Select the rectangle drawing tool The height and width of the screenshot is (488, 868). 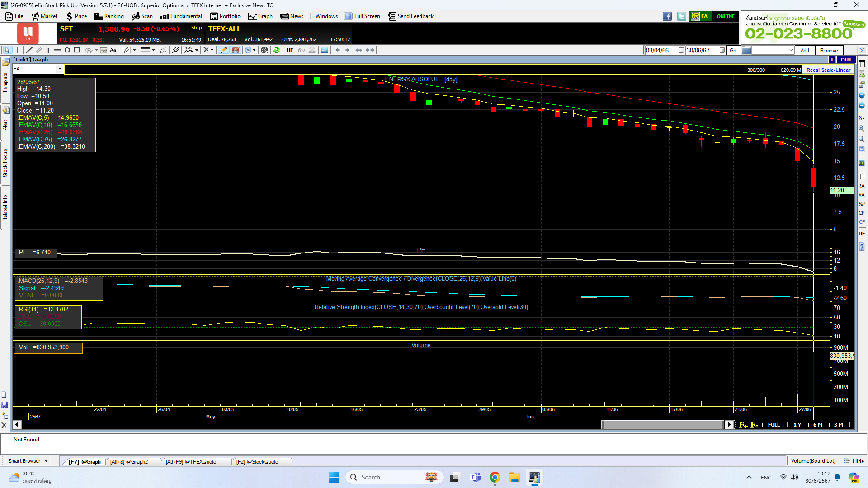77,50
